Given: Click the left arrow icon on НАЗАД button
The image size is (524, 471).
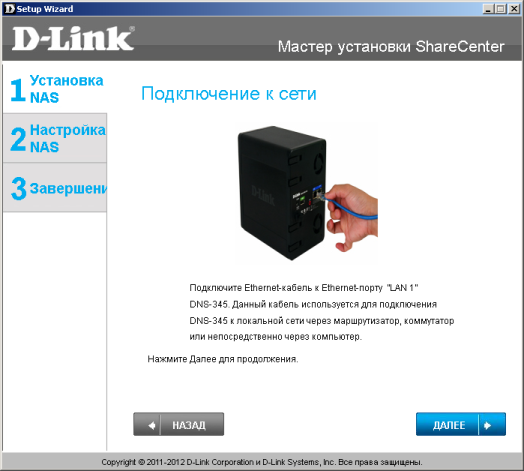Looking at the screenshot, I should tap(152, 426).
